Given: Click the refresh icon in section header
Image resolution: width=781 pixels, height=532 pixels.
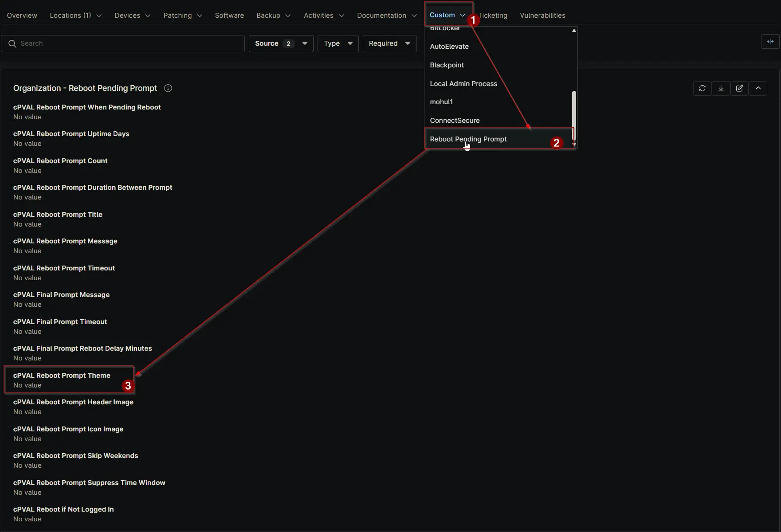Looking at the screenshot, I should pyautogui.click(x=702, y=88).
